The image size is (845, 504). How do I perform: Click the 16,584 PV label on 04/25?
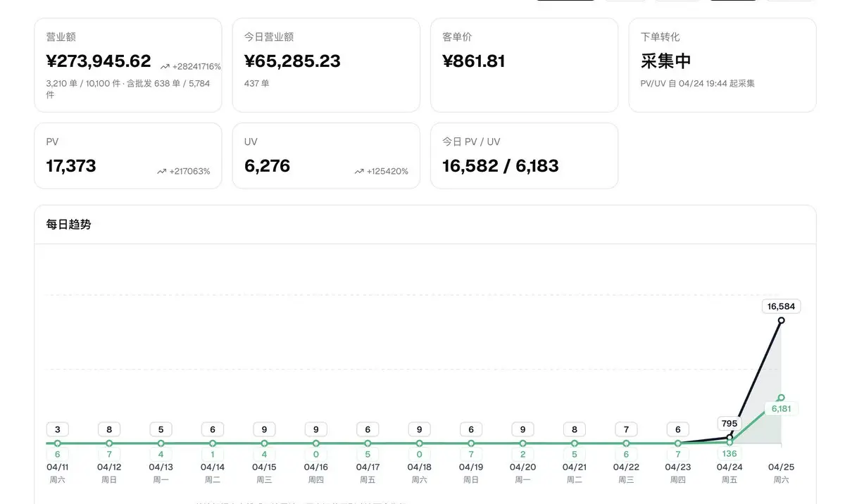point(782,306)
